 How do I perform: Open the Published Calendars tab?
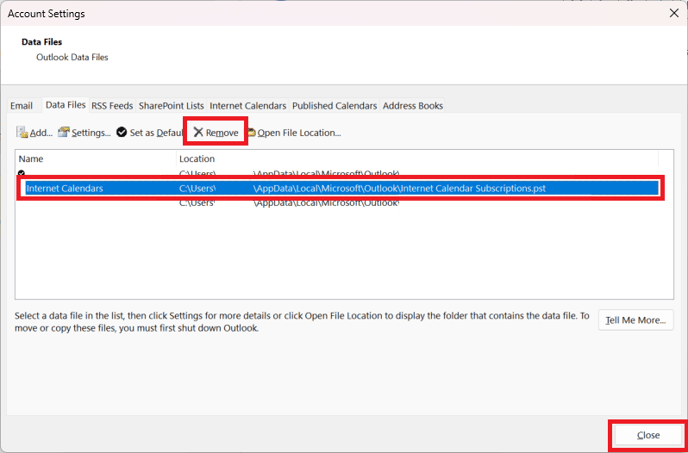coord(335,106)
